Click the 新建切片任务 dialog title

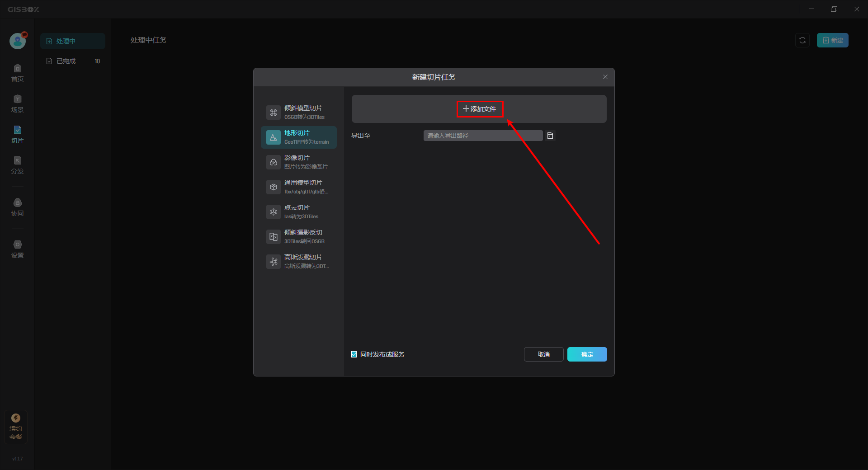pyautogui.click(x=434, y=77)
